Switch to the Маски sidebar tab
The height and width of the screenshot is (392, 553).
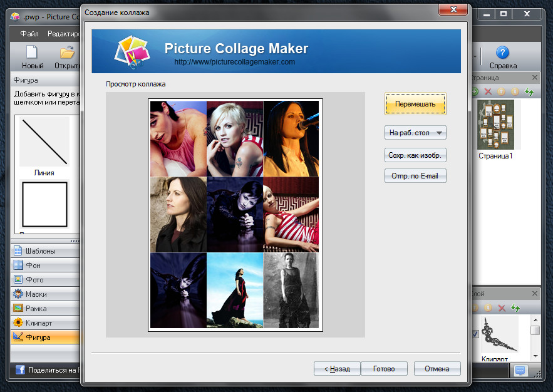(45, 294)
